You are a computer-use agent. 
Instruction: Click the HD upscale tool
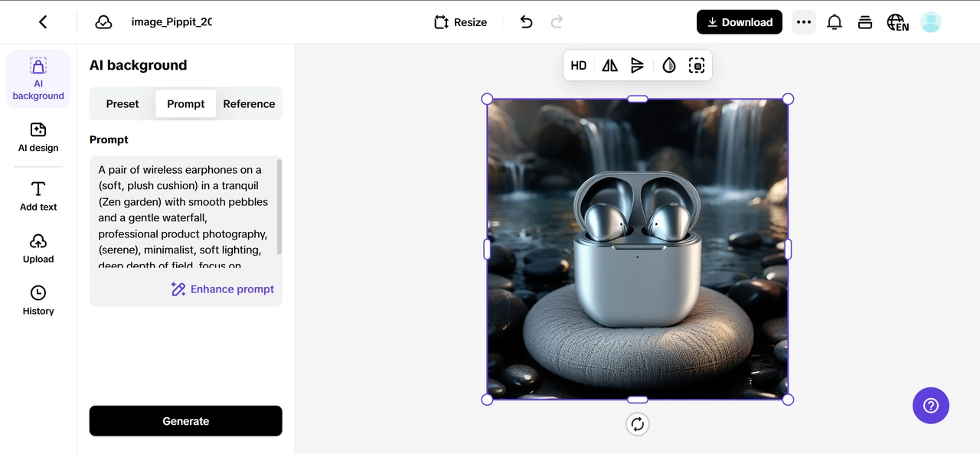click(579, 66)
